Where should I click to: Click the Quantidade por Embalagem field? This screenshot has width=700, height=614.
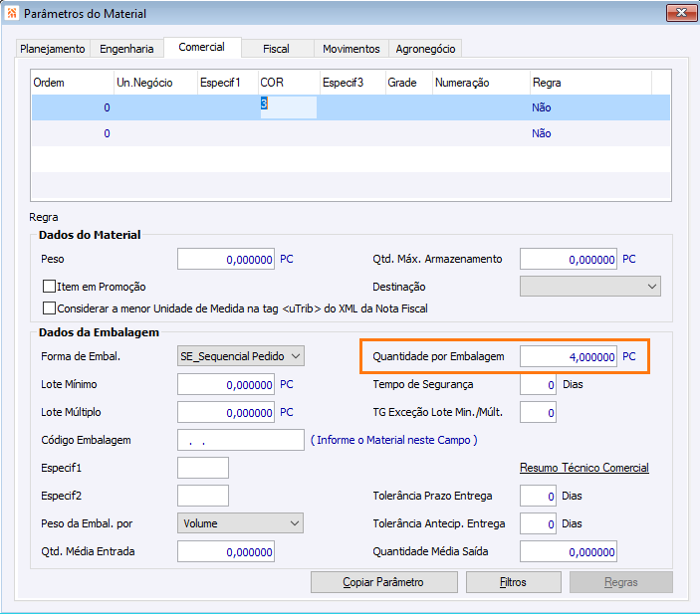pos(568,356)
